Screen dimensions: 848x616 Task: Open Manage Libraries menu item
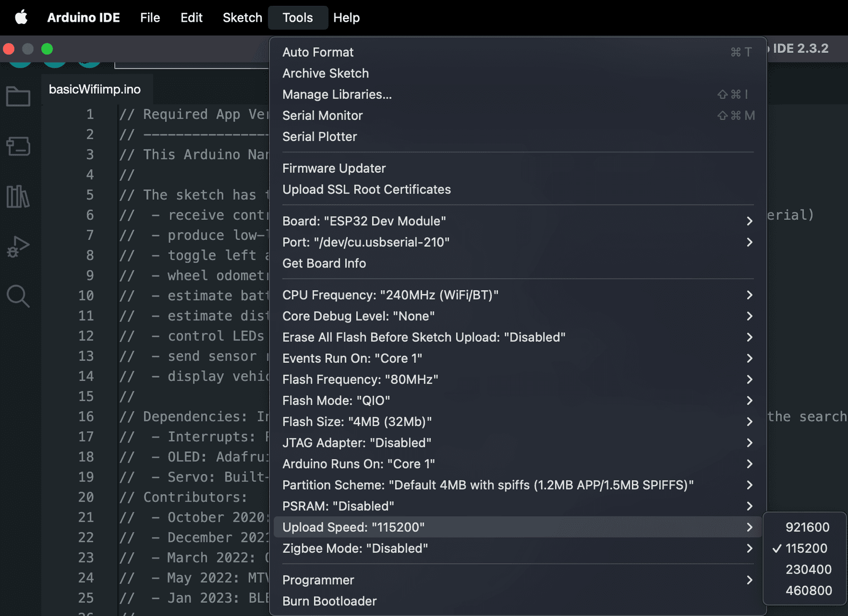click(x=518, y=94)
